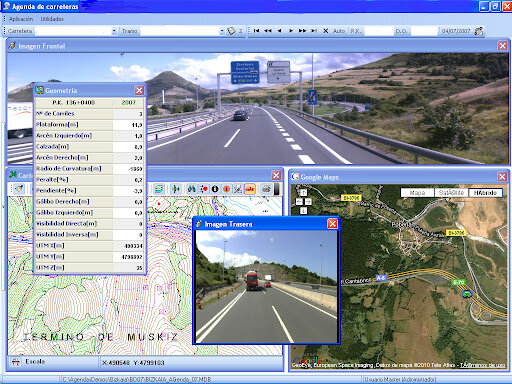Image resolution: width=512 pixels, height=384 pixels.
Task: Pan Google map right
Action: [x=308, y=202]
